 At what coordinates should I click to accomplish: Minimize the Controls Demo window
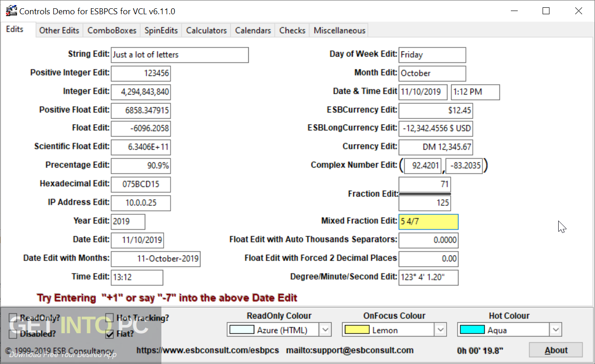point(513,11)
